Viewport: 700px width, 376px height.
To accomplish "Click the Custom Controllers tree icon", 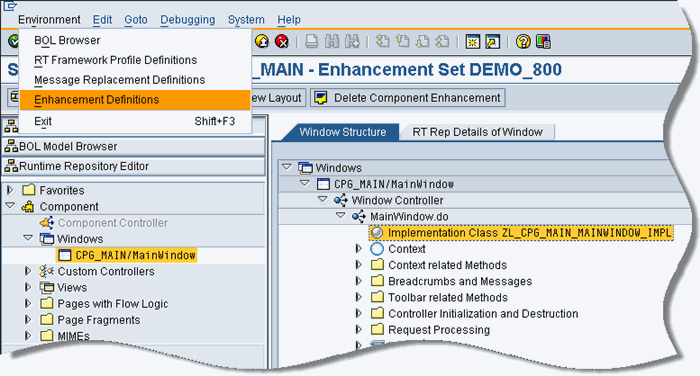I will [46, 271].
